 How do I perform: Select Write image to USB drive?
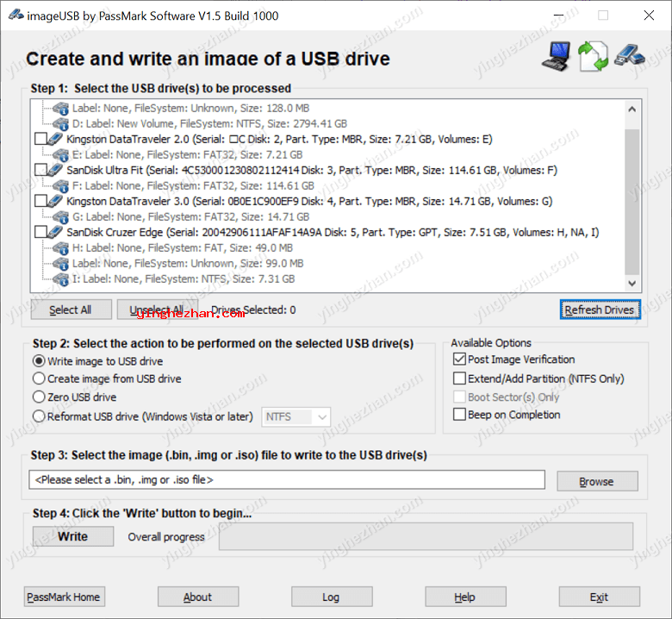[39, 361]
